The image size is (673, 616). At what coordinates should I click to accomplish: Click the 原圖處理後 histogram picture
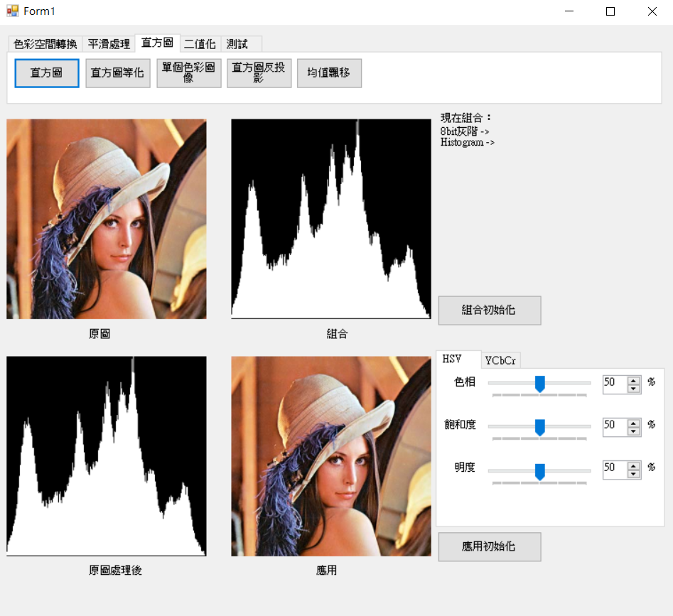tap(107, 456)
